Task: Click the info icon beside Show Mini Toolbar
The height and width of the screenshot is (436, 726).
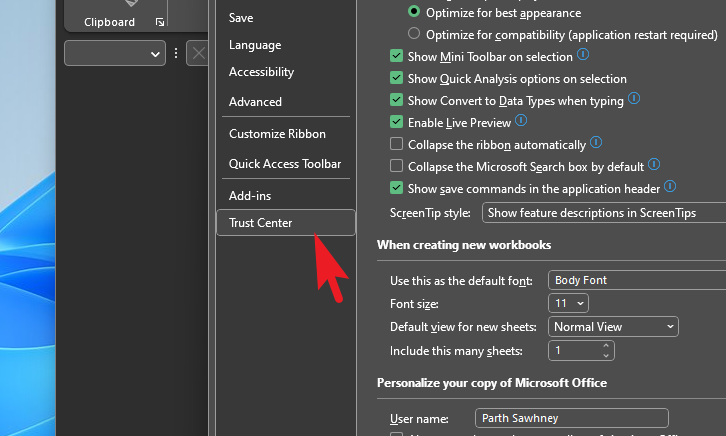Action: click(x=583, y=55)
